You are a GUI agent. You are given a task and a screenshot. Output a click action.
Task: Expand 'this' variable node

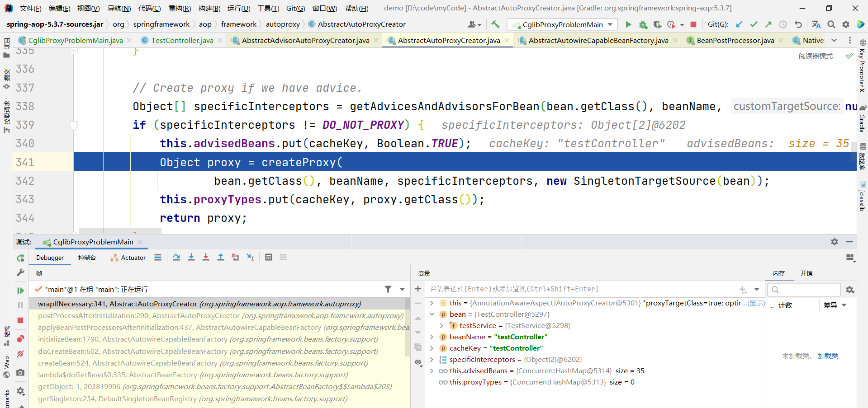tap(432, 303)
